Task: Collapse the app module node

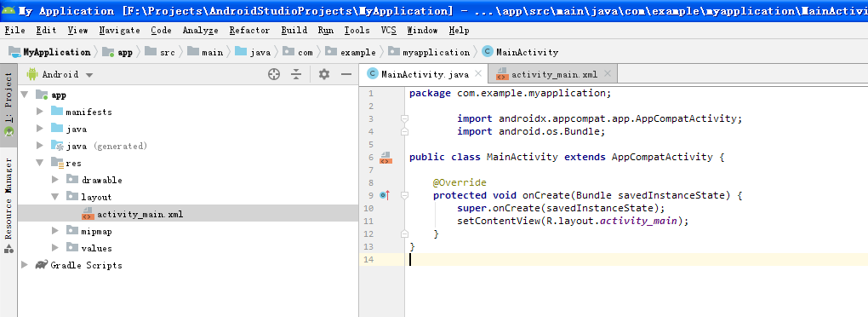Action: (x=25, y=95)
